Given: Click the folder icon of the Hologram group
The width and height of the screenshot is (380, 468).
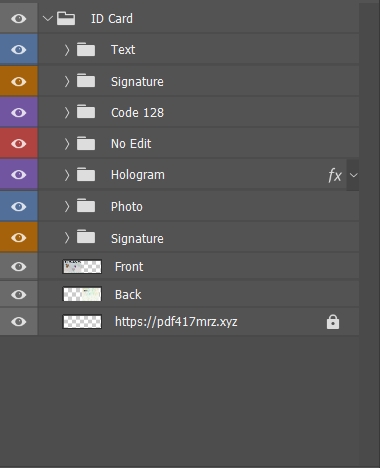Looking at the screenshot, I should tap(86, 175).
